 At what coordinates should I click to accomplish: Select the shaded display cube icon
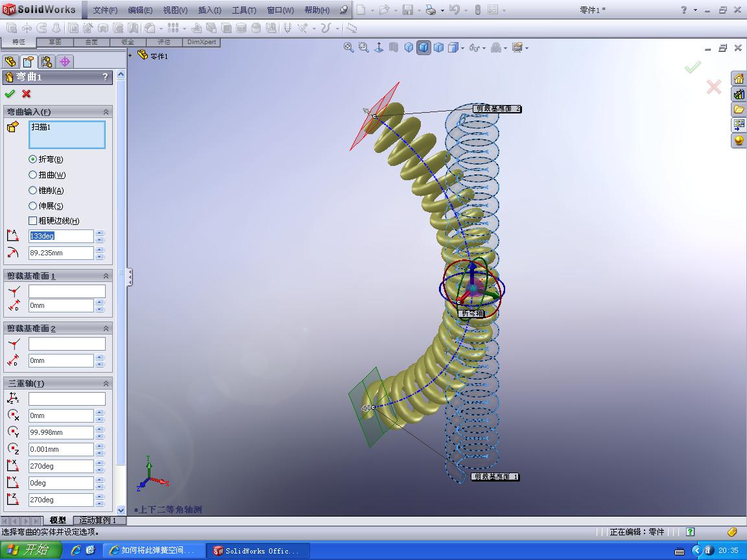[439, 47]
